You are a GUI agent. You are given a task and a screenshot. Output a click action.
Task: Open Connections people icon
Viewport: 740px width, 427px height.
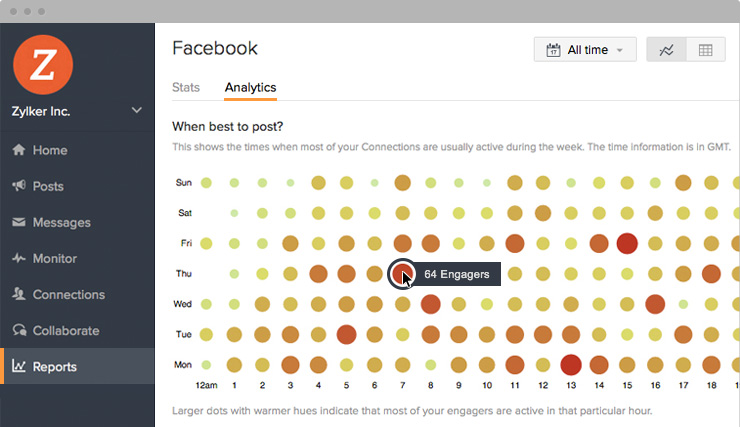click(x=19, y=294)
